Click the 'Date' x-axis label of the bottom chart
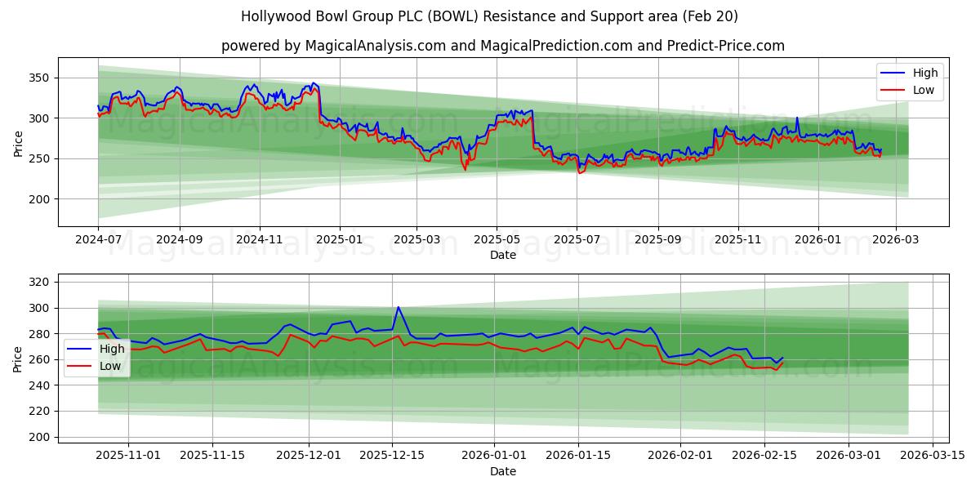Screen dimensions: 980x490 503,471
